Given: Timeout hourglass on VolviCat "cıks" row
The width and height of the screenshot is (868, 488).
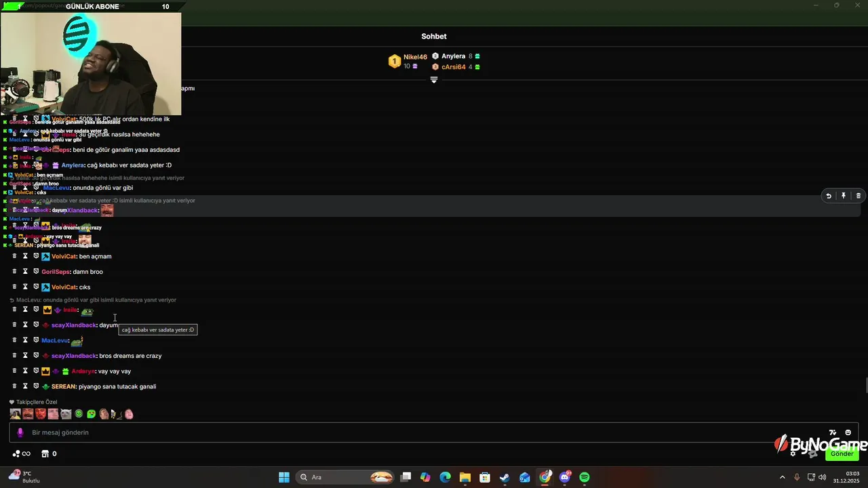Looking at the screenshot, I should click(25, 287).
